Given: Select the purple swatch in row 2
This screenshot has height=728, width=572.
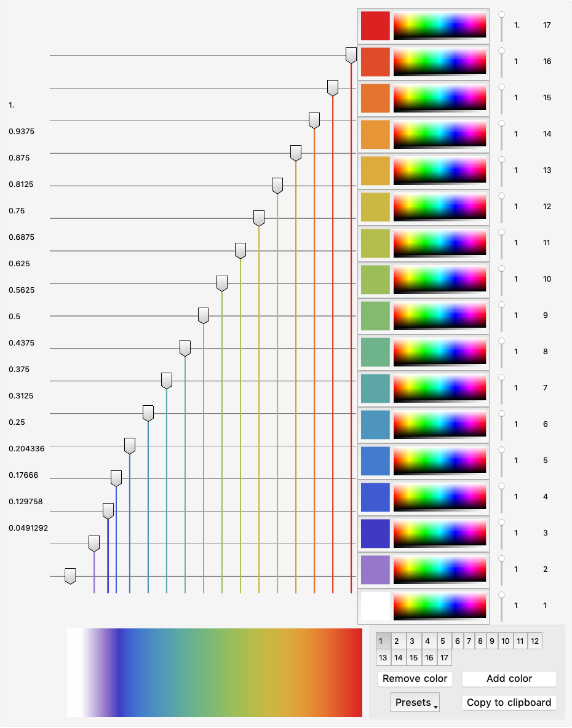Looking at the screenshot, I should point(375,570).
